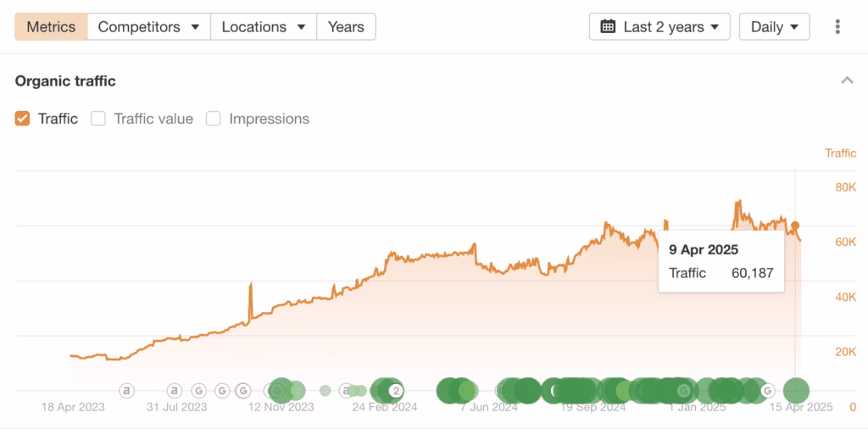Enable the Traffic value checkbox
Image resolution: width=868 pixels, height=429 pixels.
point(98,119)
